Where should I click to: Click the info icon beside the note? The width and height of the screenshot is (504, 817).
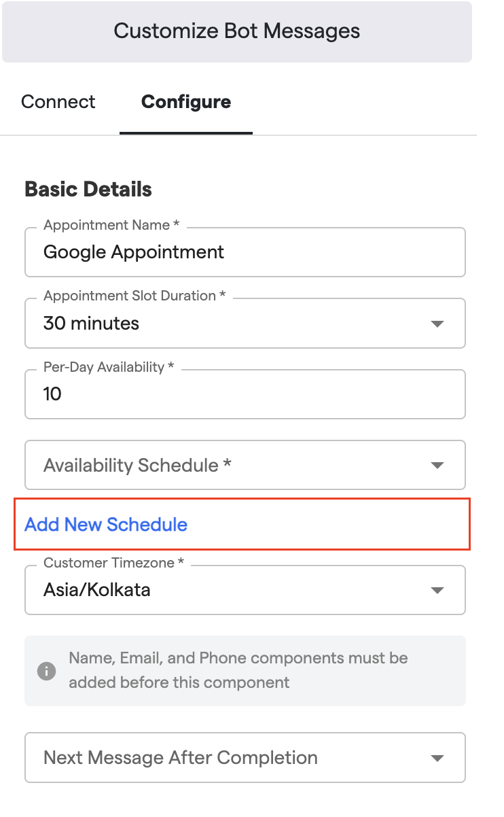point(46,671)
